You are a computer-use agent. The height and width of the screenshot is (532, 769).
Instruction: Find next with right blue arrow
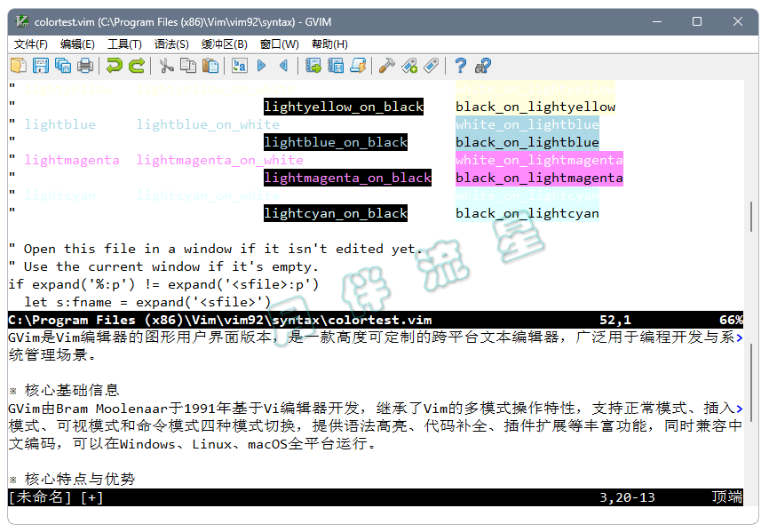(x=262, y=65)
